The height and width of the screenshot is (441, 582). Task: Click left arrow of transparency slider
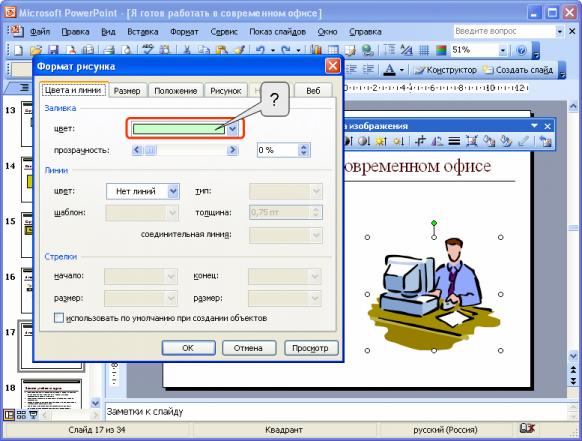(137, 150)
